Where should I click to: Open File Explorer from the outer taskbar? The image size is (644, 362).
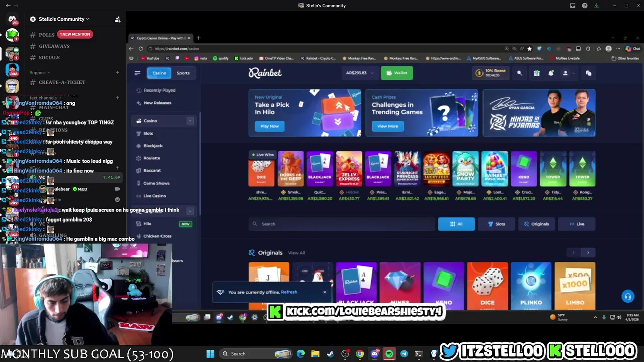click(315, 354)
